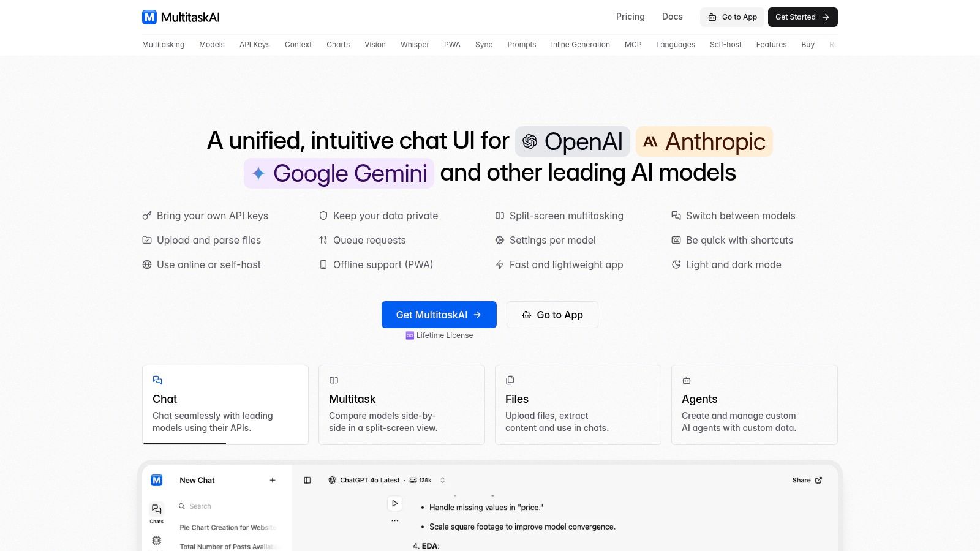Open the agents chip icon in sidebar

tap(157, 541)
